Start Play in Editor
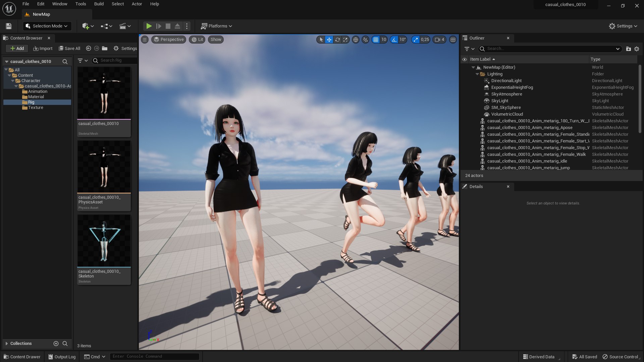The height and width of the screenshot is (362, 644). click(149, 26)
